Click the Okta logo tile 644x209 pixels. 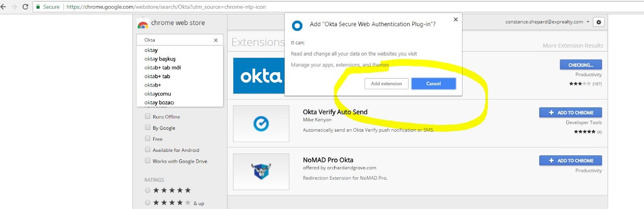click(259, 76)
